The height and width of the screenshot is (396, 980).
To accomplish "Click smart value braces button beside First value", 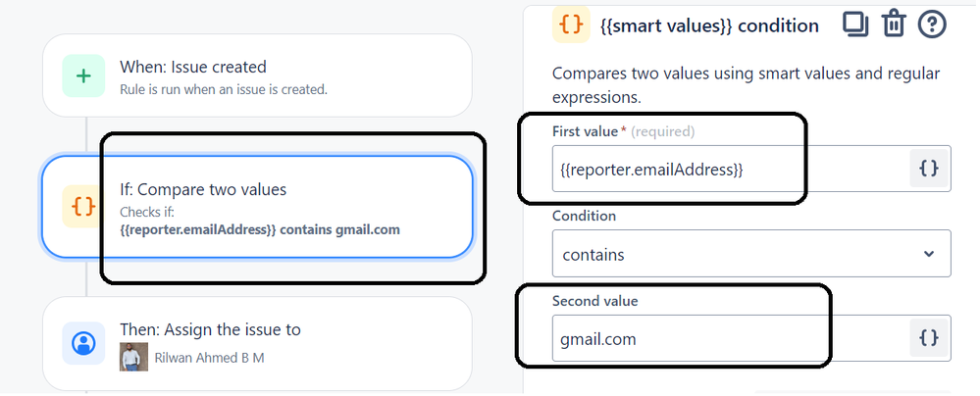I will tap(929, 169).
